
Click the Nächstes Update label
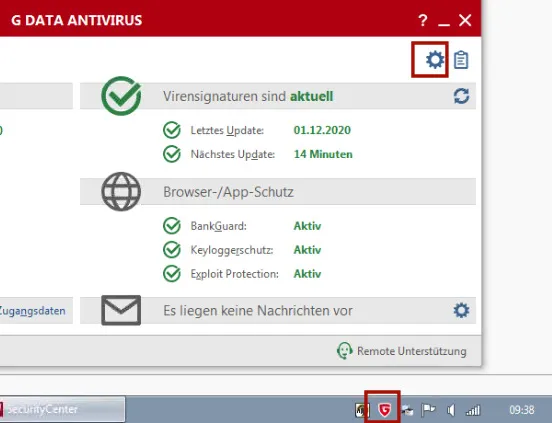(233, 154)
